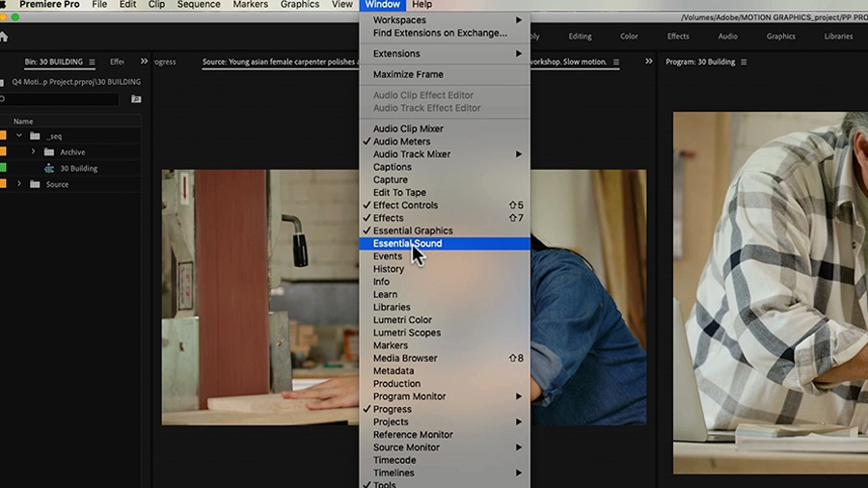Switch to the Editing workspace
The image size is (868, 488).
tap(580, 37)
